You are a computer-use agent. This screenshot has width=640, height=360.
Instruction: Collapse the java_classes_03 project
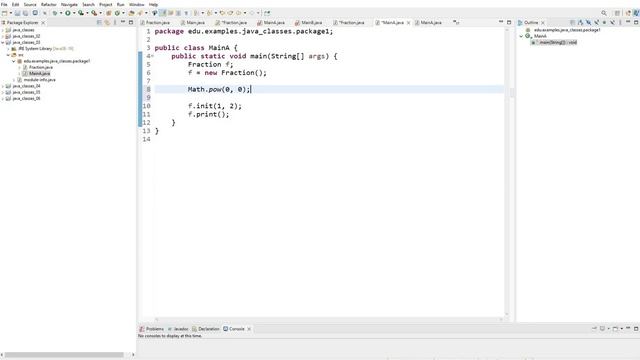coord(3,42)
